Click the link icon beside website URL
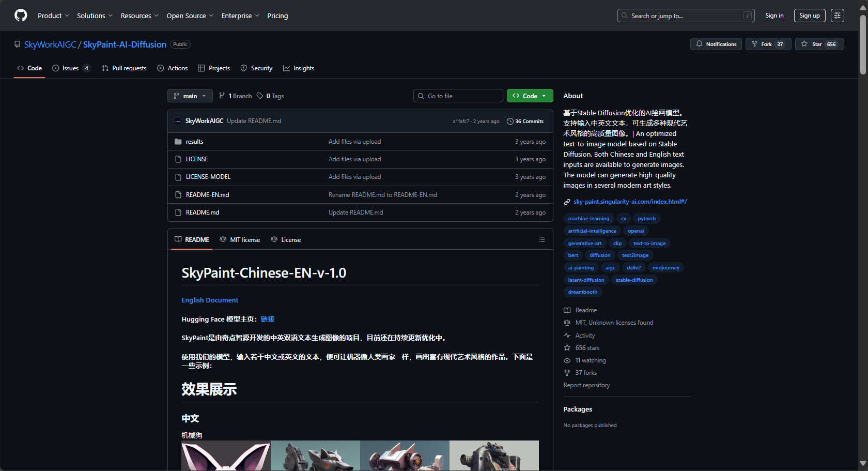 point(567,202)
